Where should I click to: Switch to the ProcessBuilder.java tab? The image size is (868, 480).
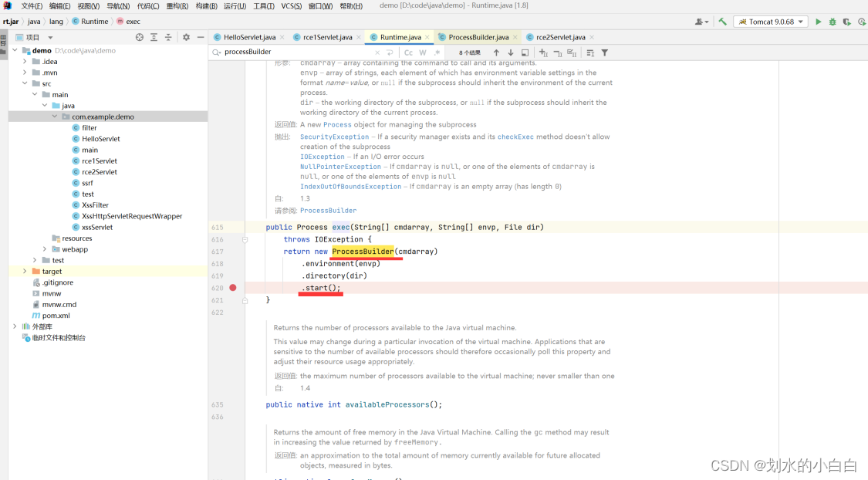[478, 37]
